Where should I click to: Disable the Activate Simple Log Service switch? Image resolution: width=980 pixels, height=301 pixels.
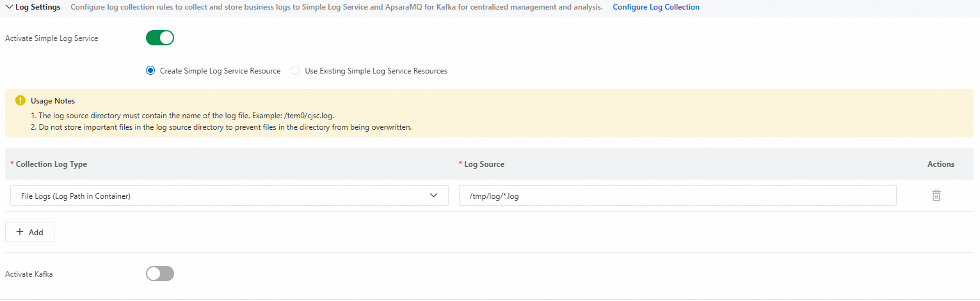point(160,38)
